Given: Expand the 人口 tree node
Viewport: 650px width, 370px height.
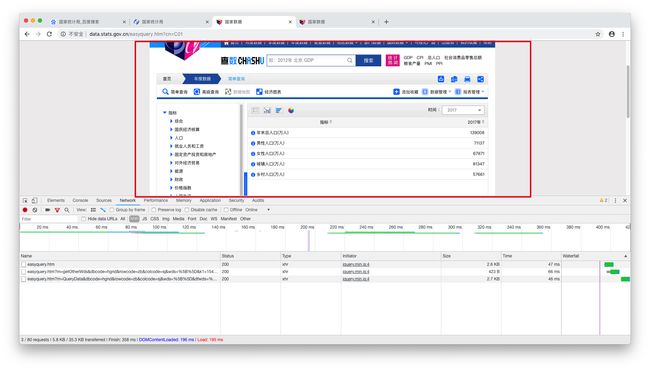Looking at the screenshot, I should (171, 138).
